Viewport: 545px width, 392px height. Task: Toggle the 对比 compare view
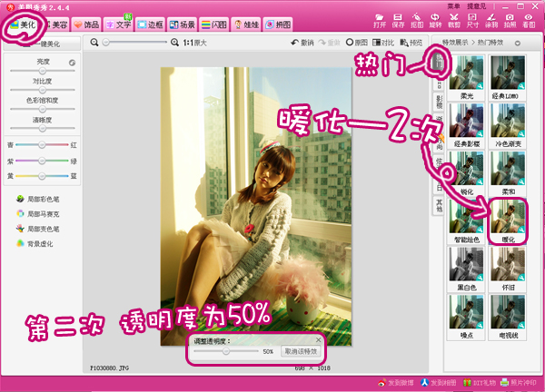(381, 43)
